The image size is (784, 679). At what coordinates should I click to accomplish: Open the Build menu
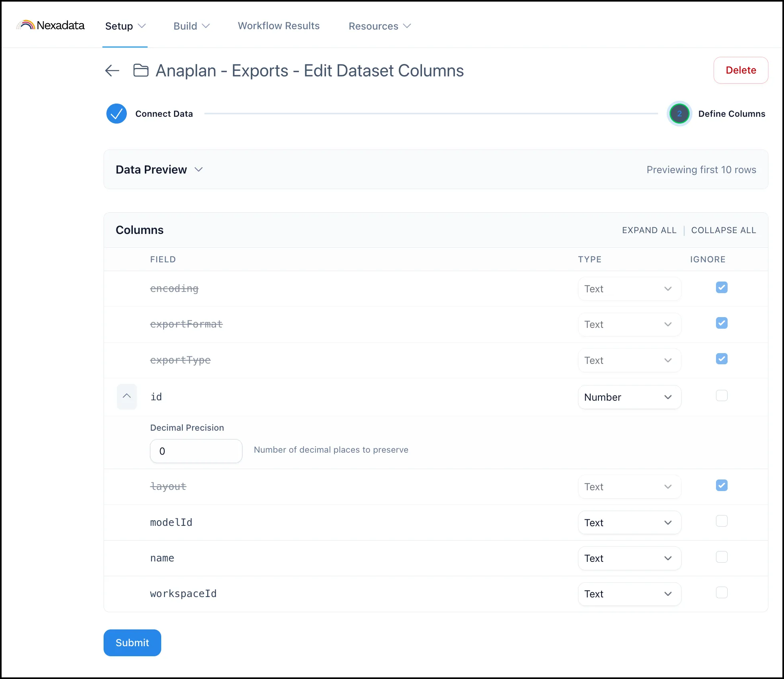point(192,26)
